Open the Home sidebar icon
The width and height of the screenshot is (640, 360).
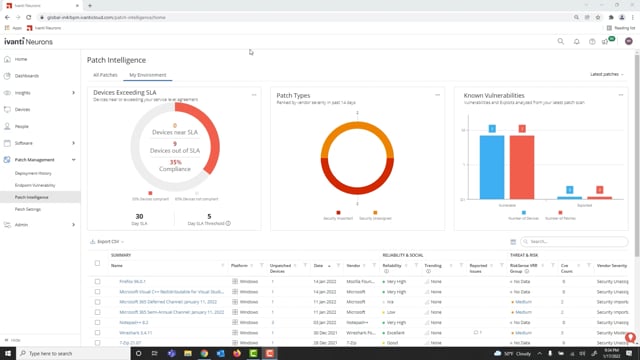click(x=7, y=59)
